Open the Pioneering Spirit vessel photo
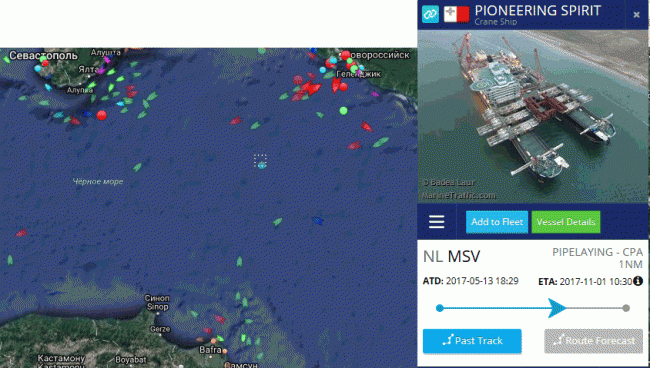 point(533,116)
